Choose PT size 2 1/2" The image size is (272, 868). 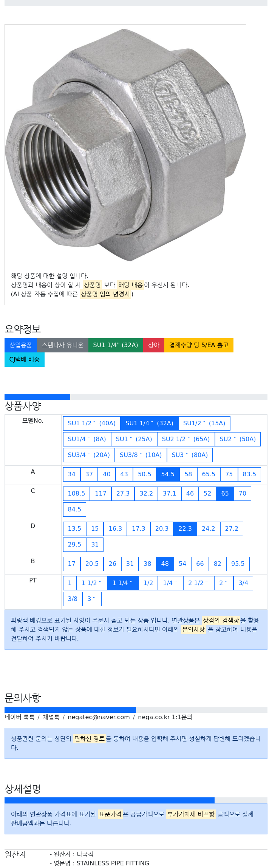click(198, 583)
